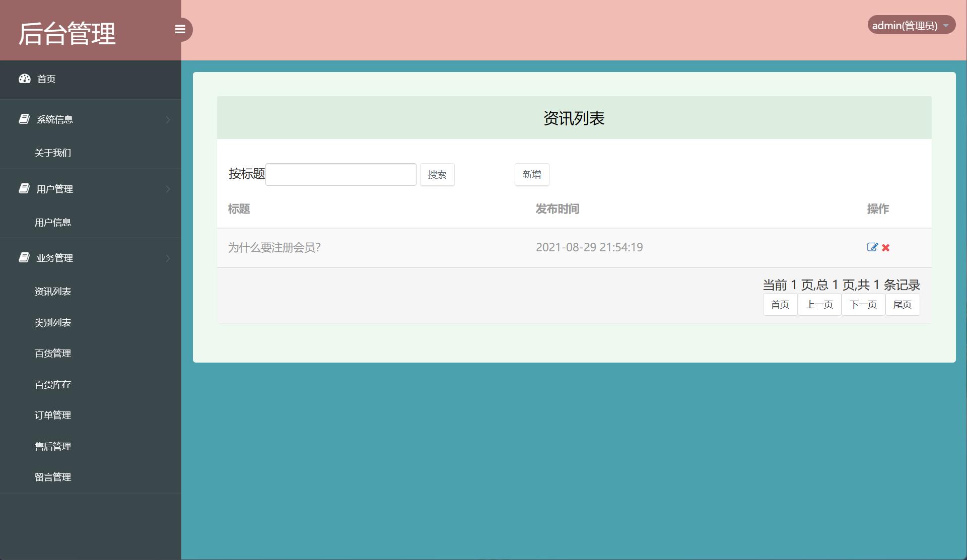Open the 首页 menu item

point(46,79)
